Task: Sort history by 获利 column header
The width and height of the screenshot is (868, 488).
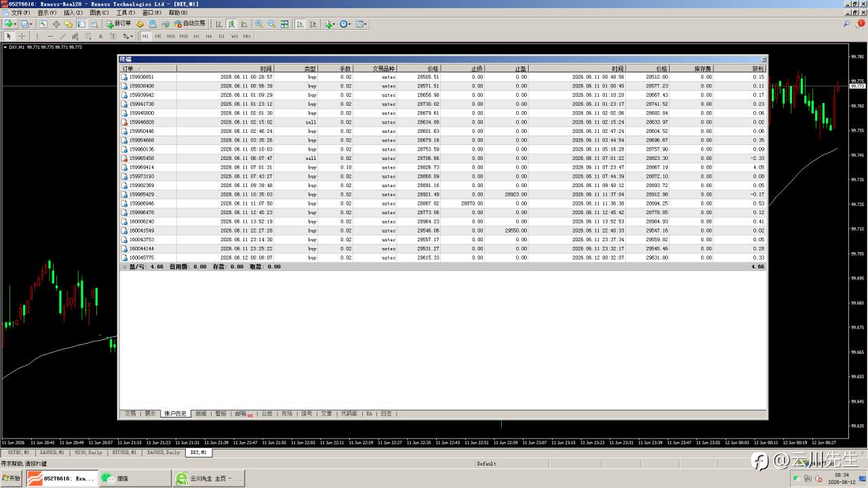Action: click(x=757, y=68)
